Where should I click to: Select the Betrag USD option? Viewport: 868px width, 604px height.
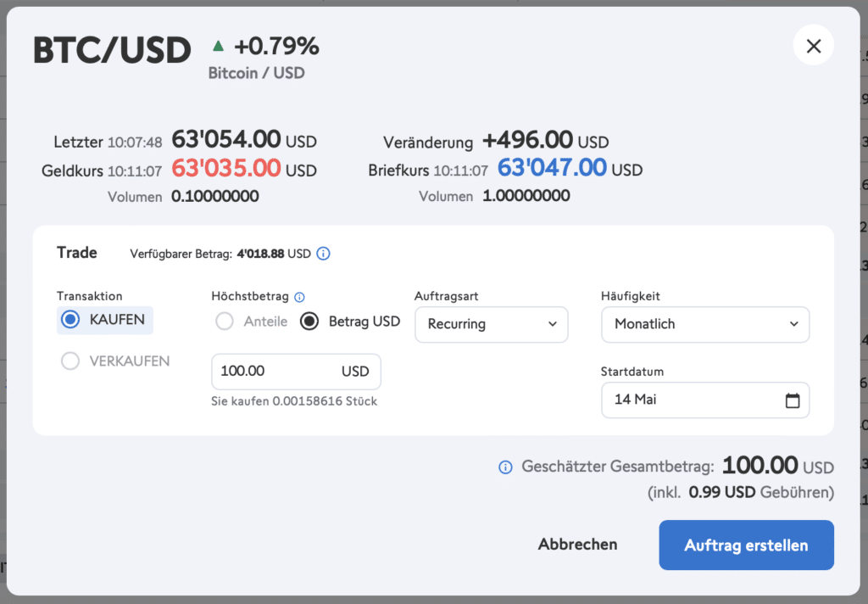tap(309, 322)
